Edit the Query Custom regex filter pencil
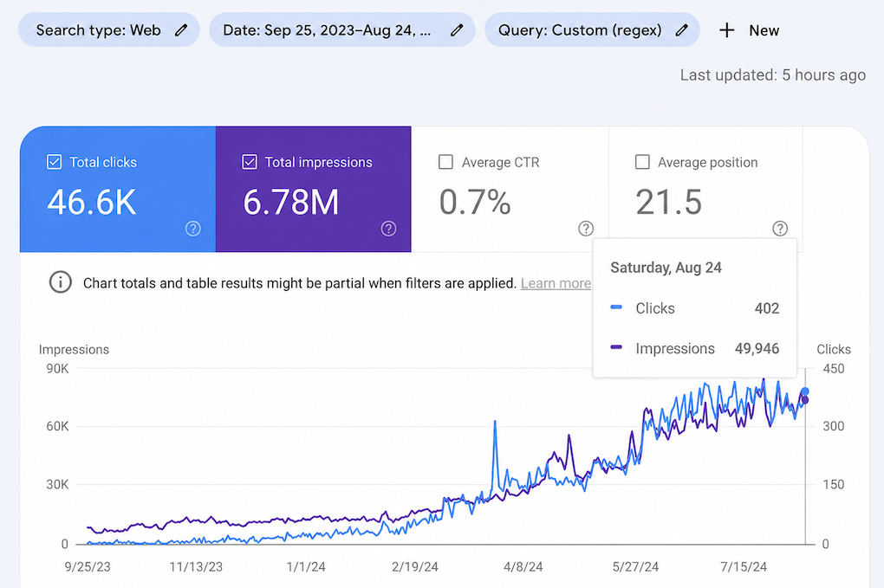Viewport: 884px width, 588px height. pos(681,29)
